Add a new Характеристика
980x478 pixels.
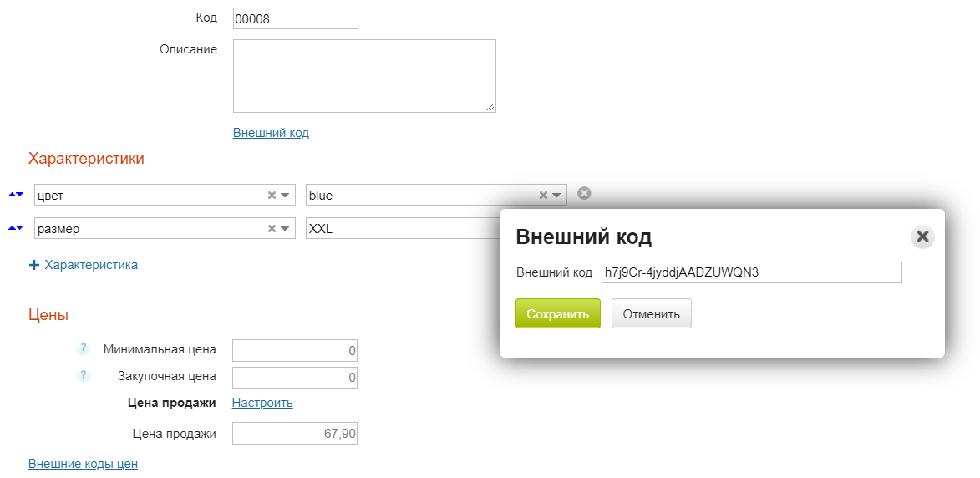click(x=84, y=265)
